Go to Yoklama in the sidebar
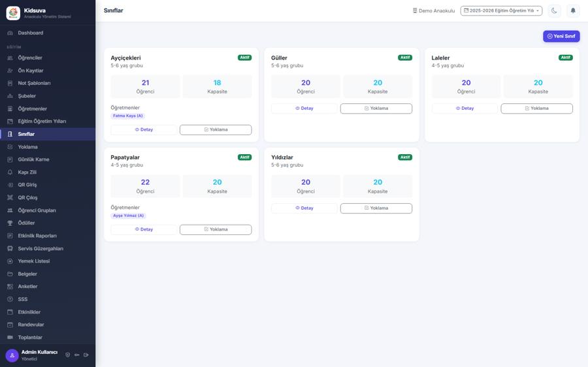 pyautogui.click(x=48, y=147)
